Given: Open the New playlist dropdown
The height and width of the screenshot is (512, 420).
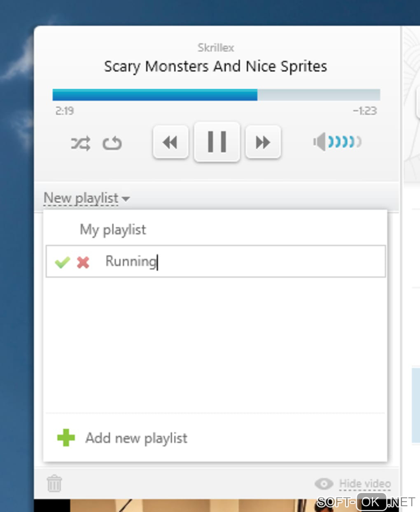Looking at the screenshot, I should pyautogui.click(x=81, y=198).
